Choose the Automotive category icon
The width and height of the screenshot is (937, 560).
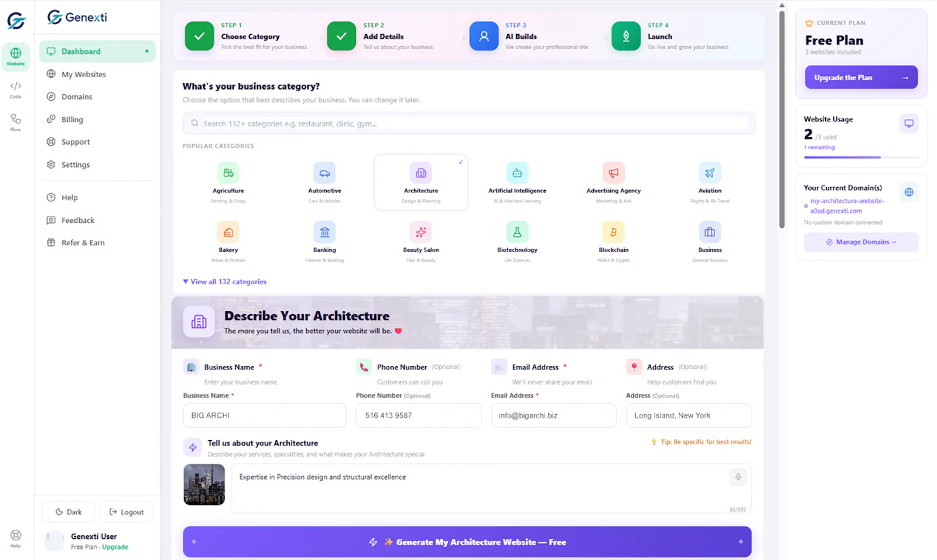324,173
